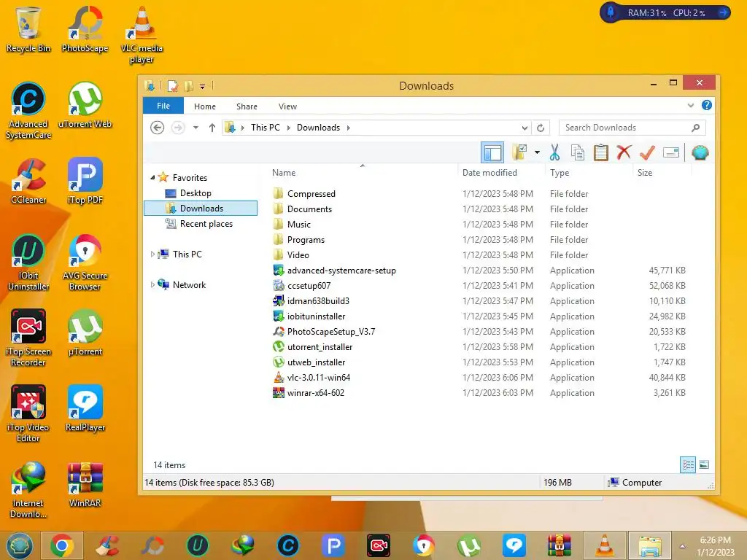Switch to Details view button
The height and width of the screenshot is (560, 747).
688,464
